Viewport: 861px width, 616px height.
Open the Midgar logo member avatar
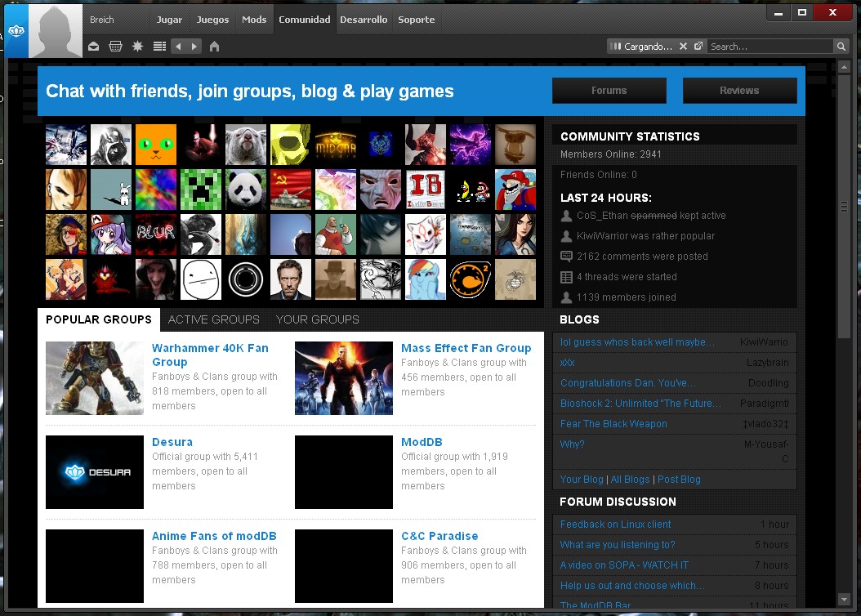click(x=336, y=145)
